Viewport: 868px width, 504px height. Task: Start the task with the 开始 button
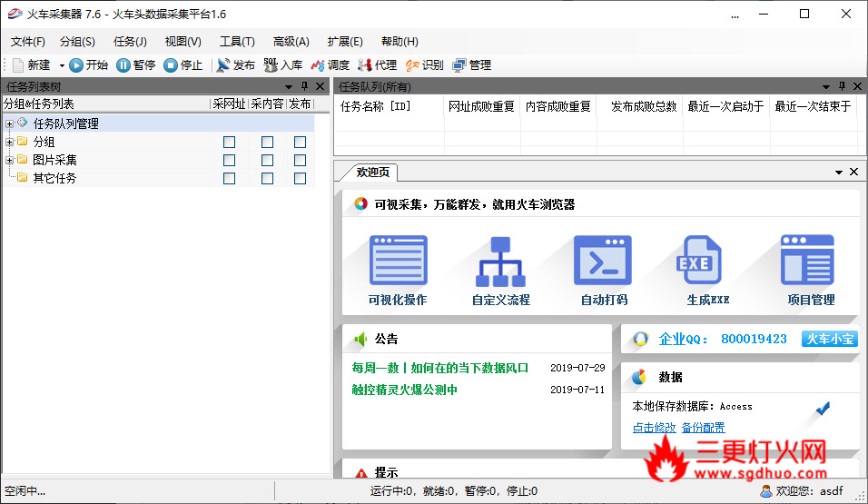coord(89,65)
